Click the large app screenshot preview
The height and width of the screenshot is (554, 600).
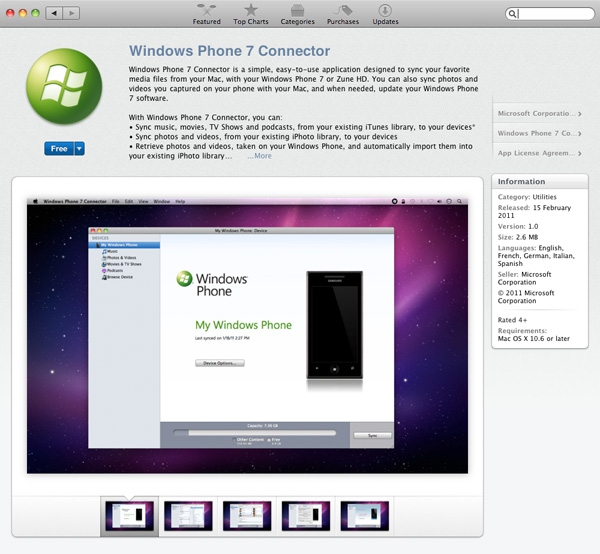point(247,336)
